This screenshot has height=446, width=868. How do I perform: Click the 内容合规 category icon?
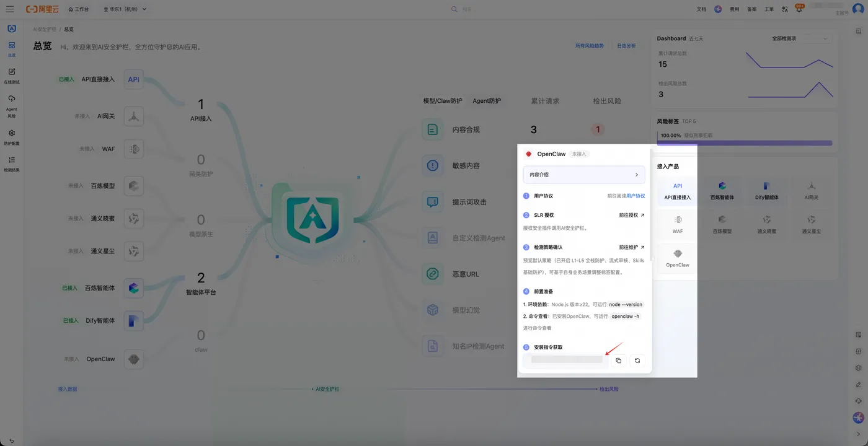tap(433, 129)
